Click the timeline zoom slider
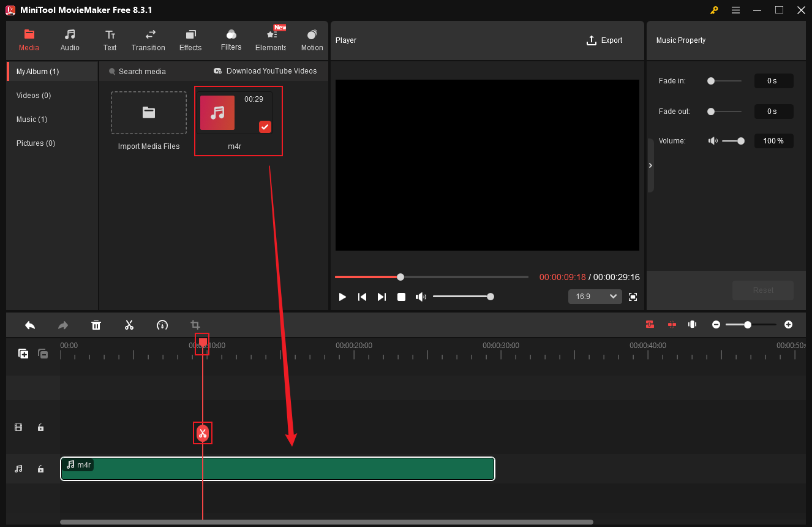This screenshot has height=527, width=812. [x=748, y=325]
